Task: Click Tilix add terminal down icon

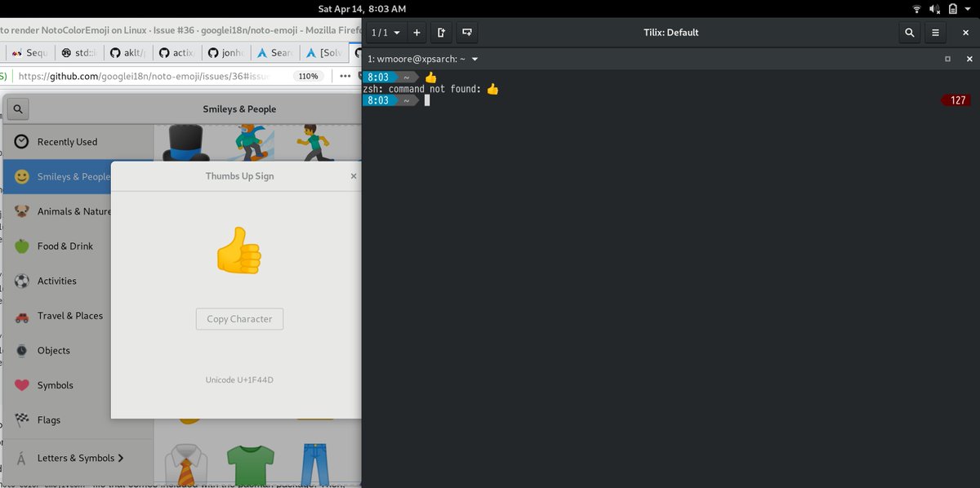Action: (x=467, y=33)
